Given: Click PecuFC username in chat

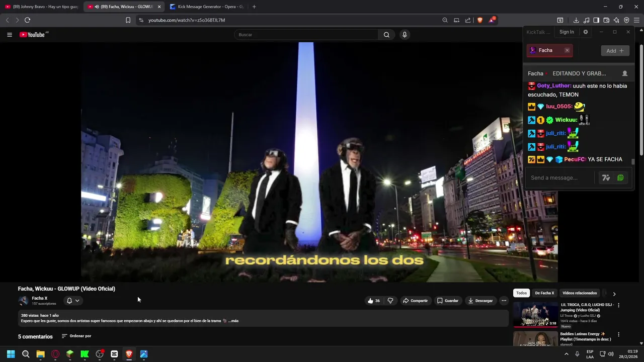Looking at the screenshot, I should pyautogui.click(x=575, y=159).
